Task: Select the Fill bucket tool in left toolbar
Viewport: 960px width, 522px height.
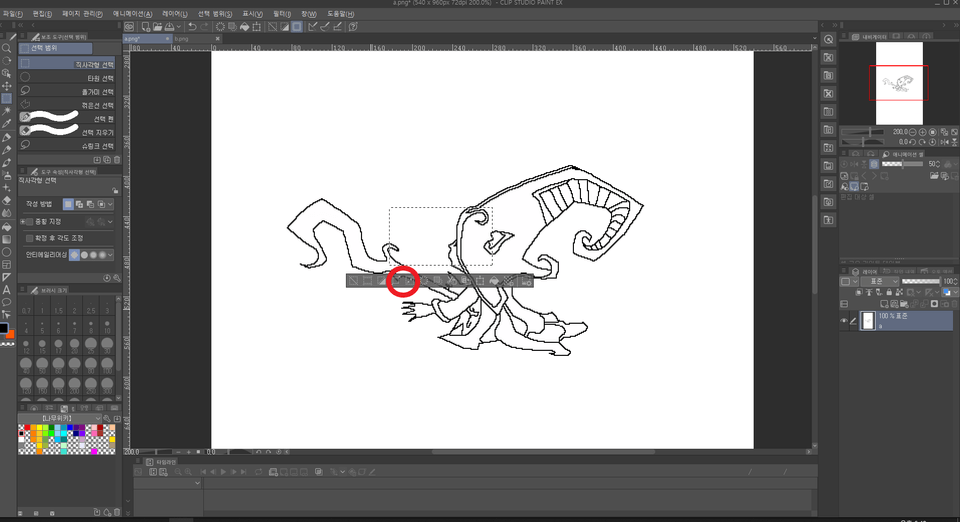Action: (x=7, y=227)
